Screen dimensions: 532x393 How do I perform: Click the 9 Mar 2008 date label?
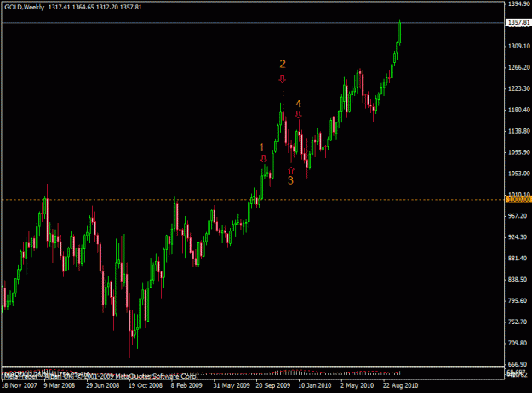60,385
